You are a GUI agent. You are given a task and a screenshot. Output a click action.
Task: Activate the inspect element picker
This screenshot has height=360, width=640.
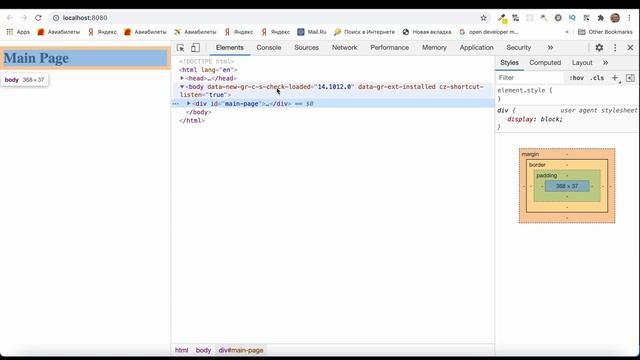[x=180, y=48]
